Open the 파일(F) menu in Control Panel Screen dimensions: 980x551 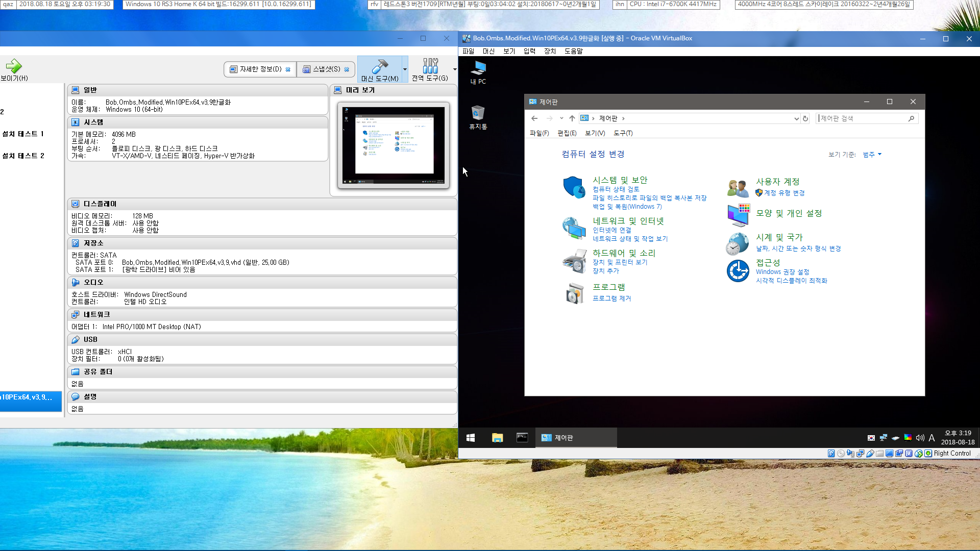pos(539,133)
